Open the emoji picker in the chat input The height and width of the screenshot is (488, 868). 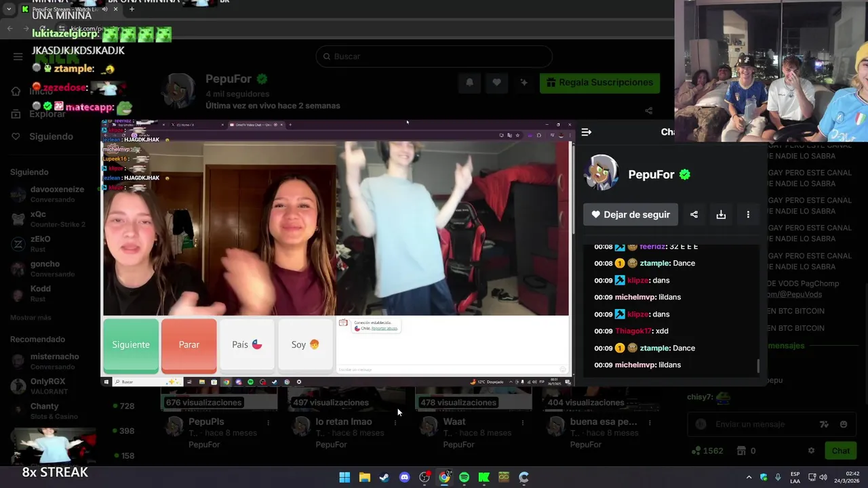click(844, 424)
